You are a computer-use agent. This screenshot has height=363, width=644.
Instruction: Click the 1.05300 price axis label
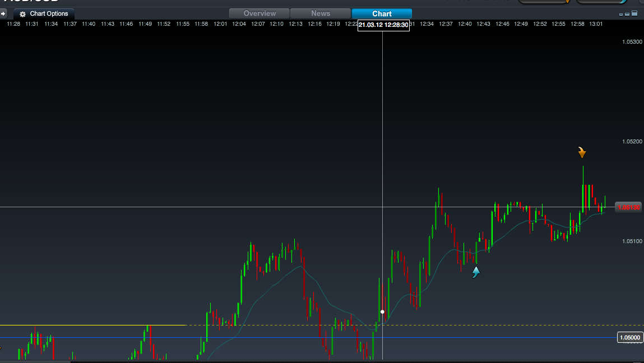tap(632, 42)
